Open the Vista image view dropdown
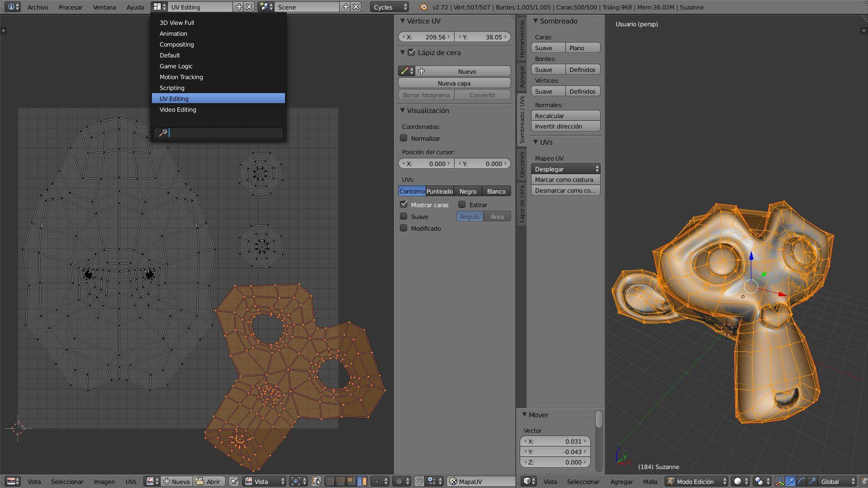This screenshot has height=488, width=868. (x=265, y=481)
